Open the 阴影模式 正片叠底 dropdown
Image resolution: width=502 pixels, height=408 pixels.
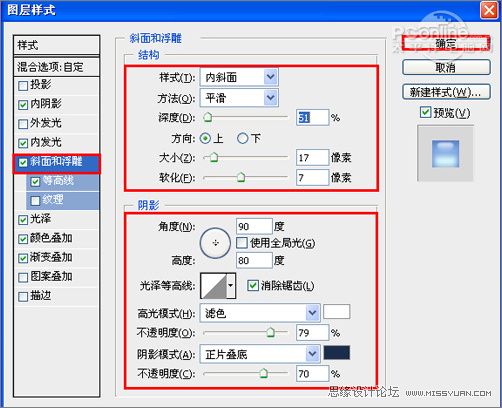pyautogui.click(x=260, y=354)
